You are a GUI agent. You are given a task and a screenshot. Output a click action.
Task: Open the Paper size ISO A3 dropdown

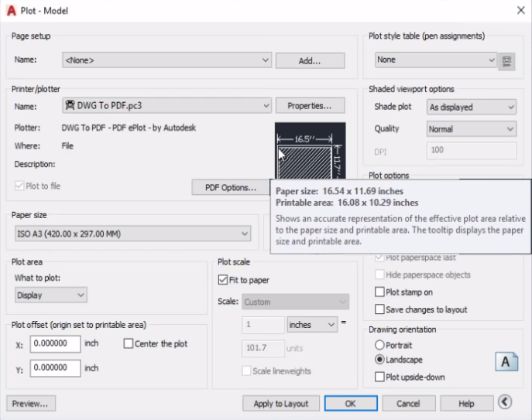[133, 234]
